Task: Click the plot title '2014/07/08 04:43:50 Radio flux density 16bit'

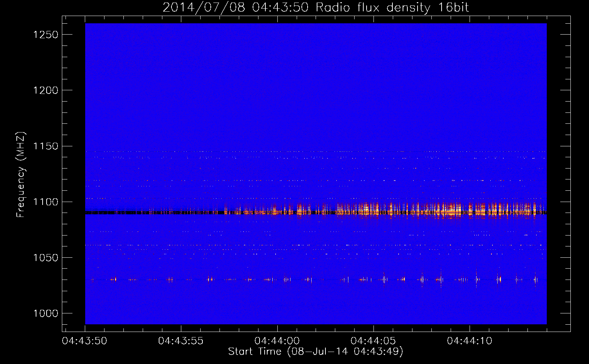Action: point(316,7)
